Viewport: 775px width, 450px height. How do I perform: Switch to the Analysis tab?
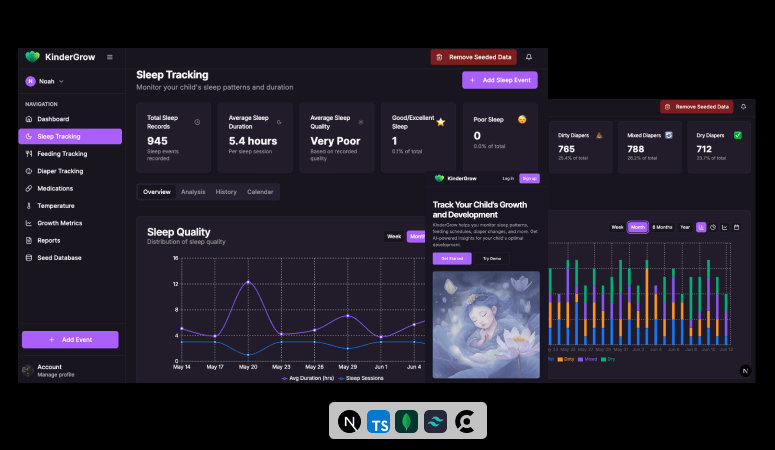(x=193, y=191)
